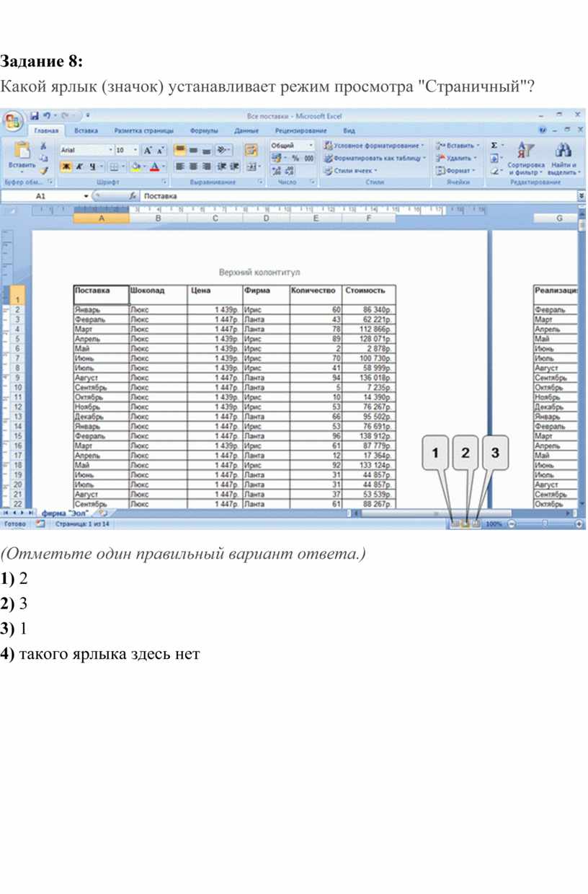588x894 pixels.
Task: Open the Удалить cells dropdown
Action: (x=456, y=158)
